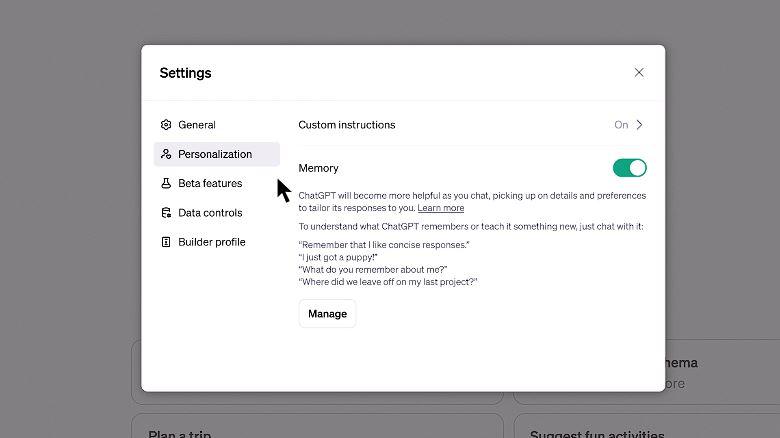The width and height of the screenshot is (780, 438).
Task: Expand Custom instructions using the chevron arrow
Action: coord(640,125)
